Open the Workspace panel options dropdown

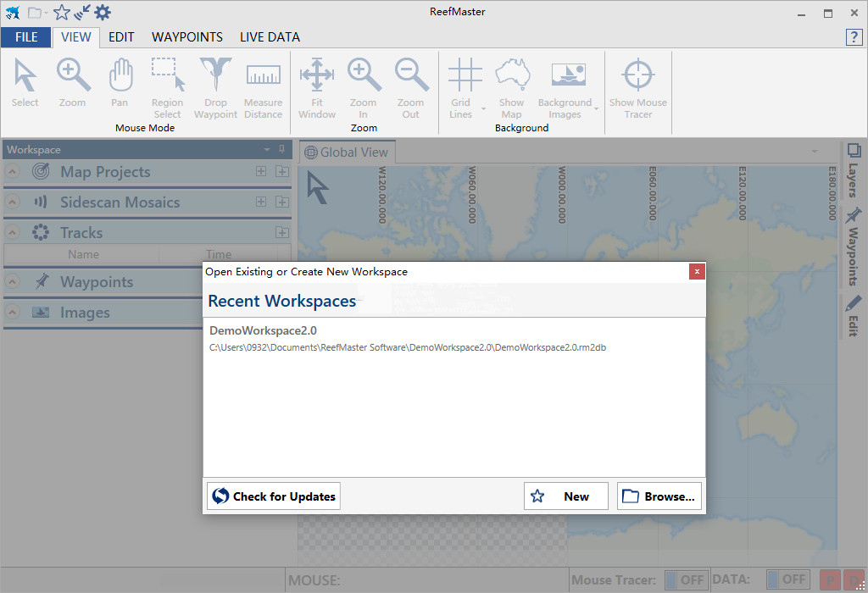click(x=267, y=149)
